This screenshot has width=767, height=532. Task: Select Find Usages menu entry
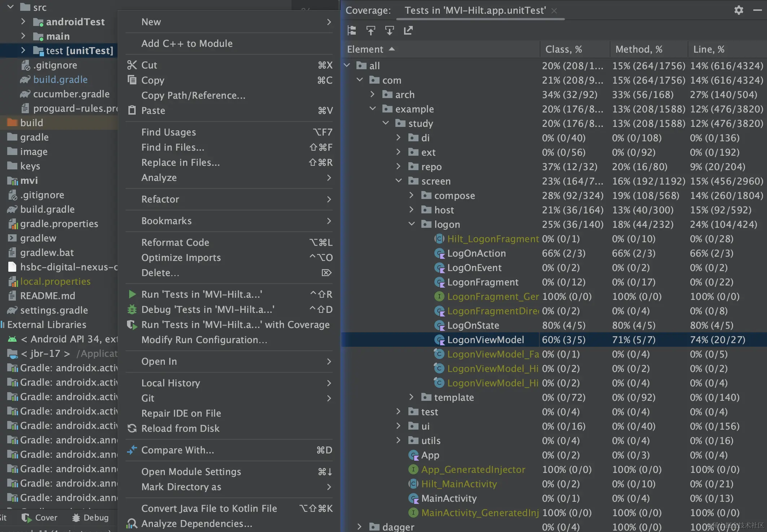pyautogui.click(x=229, y=132)
